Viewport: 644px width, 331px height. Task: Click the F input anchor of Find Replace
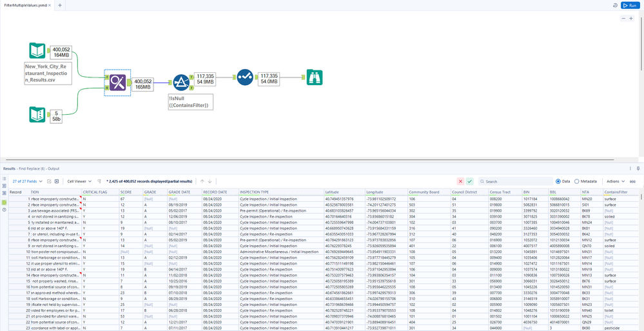coord(107,77)
